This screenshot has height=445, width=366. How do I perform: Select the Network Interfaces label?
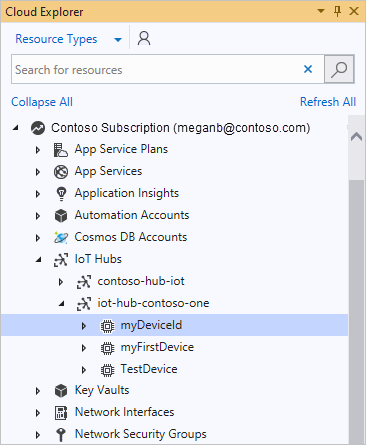point(124,412)
